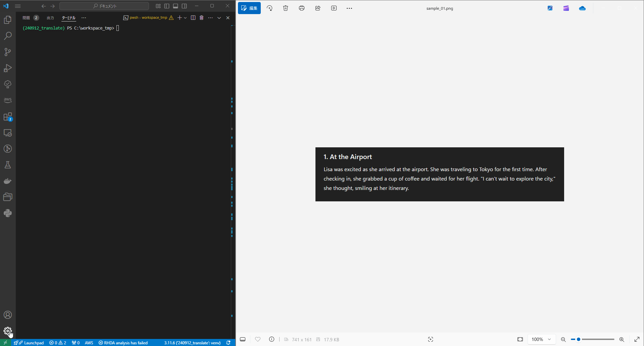Click 編集 edit button in Photos
This screenshot has height=346, width=644.
pyautogui.click(x=249, y=8)
